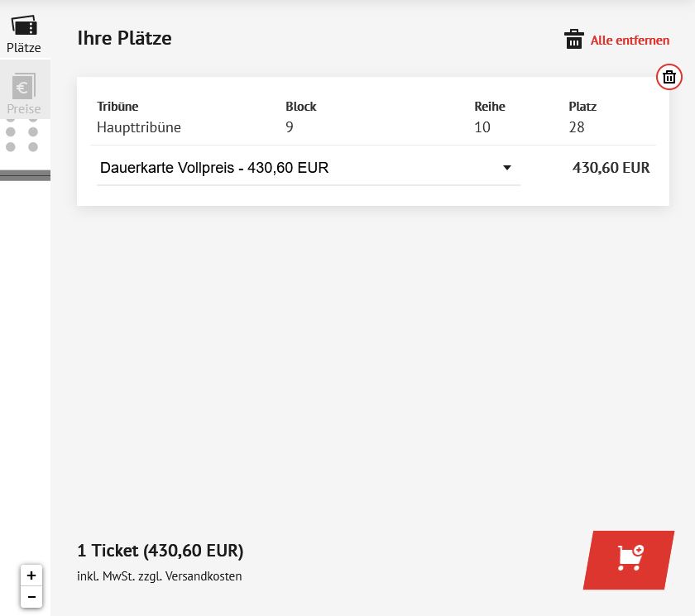
Task: Select the Haupttribüne tribune value
Action: point(139,127)
